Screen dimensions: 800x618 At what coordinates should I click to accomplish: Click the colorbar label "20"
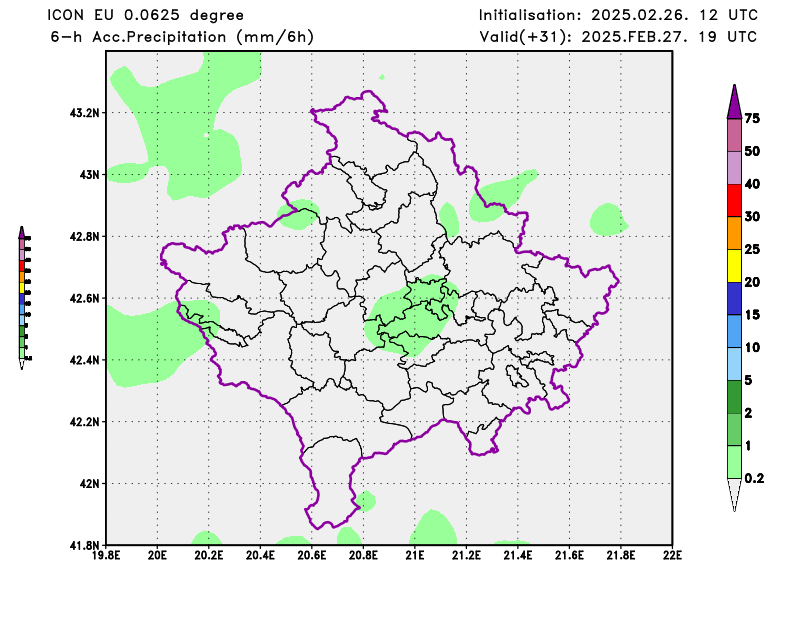[x=752, y=282]
